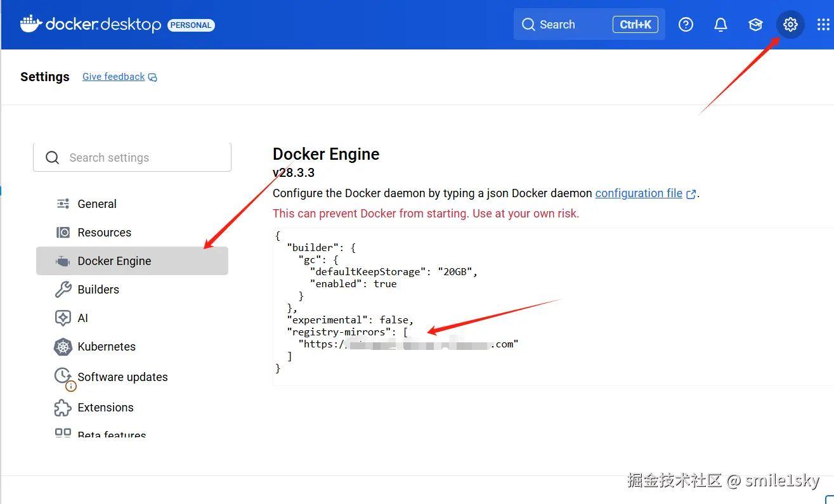Select the Docker Engine settings section
This screenshot has height=504, width=834.
coord(132,261)
